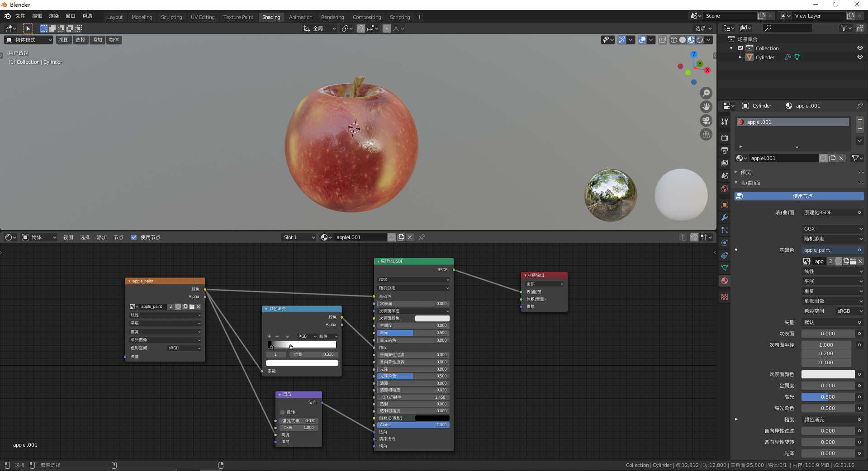Open the 文件 menu
Viewport: 868px width, 471px height.
[x=20, y=16]
